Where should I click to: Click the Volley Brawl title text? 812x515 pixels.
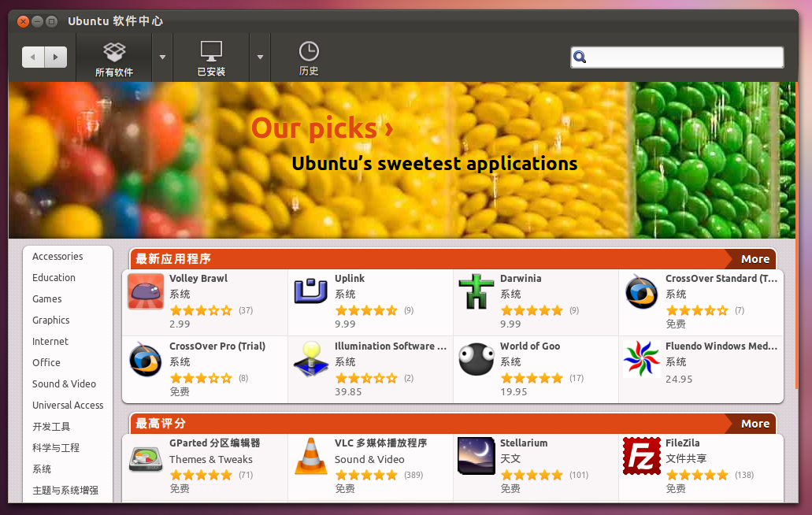pyautogui.click(x=198, y=279)
